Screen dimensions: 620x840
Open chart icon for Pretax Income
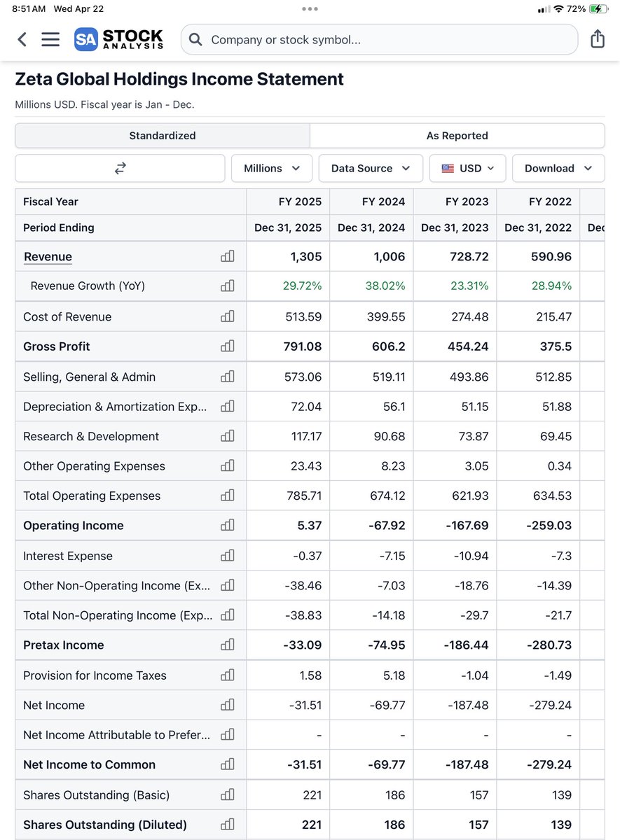(x=227, y=645)
